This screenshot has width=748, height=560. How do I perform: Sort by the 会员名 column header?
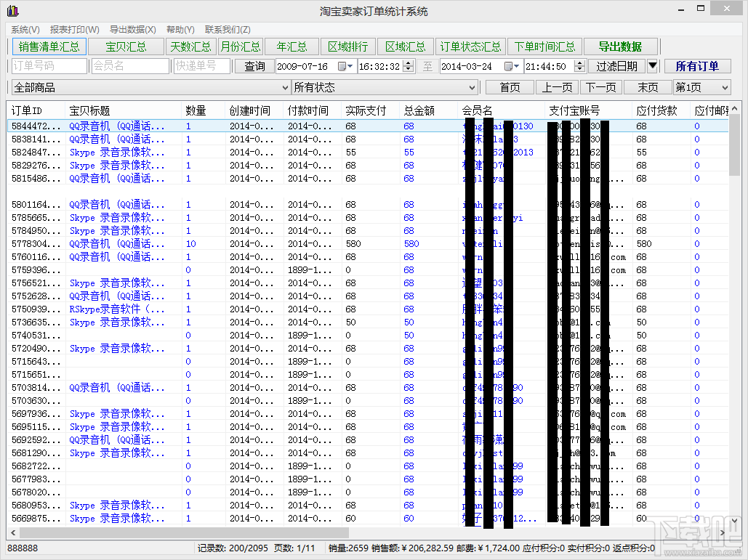click(x=502, y=110)
